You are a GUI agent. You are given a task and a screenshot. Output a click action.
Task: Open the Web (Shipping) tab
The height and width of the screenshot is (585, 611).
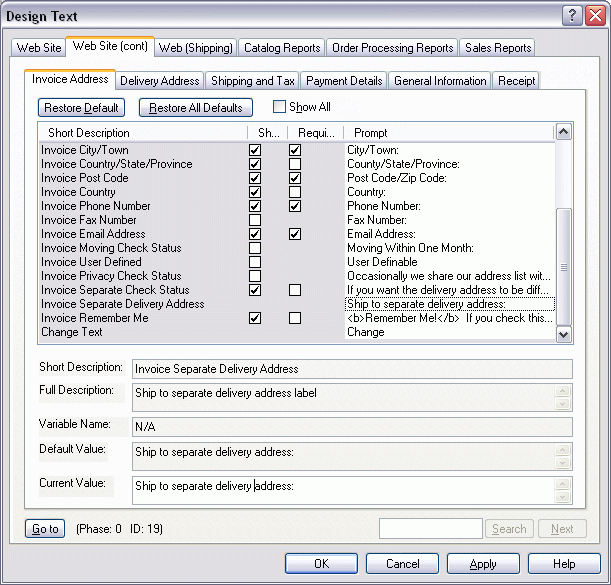tap(196, 47)
